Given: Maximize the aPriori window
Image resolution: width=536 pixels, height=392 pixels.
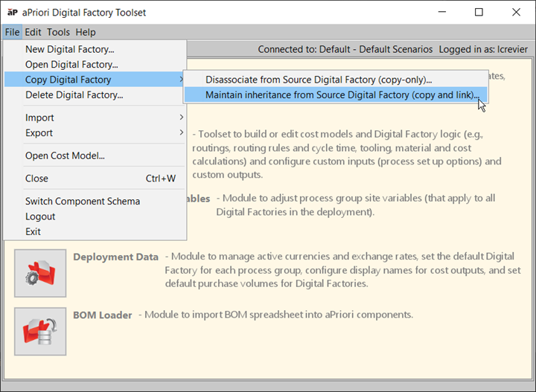Looking at the screenshot, I should (x=479, y=13).
